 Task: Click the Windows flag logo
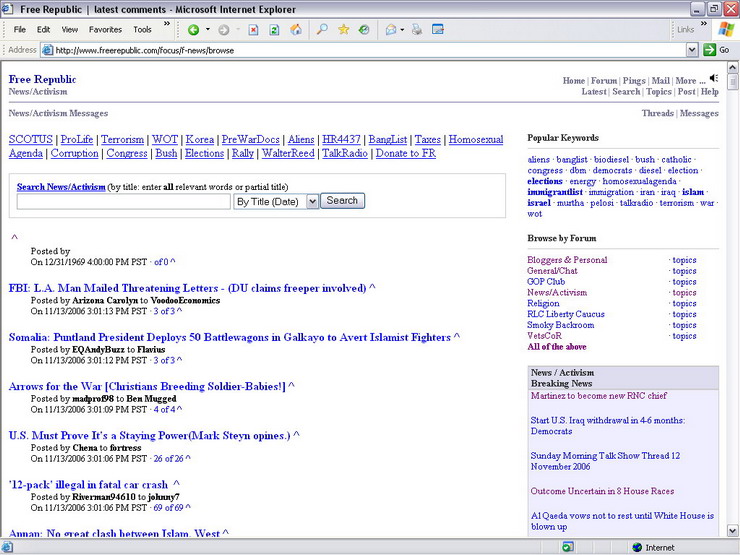pos(726,29)
